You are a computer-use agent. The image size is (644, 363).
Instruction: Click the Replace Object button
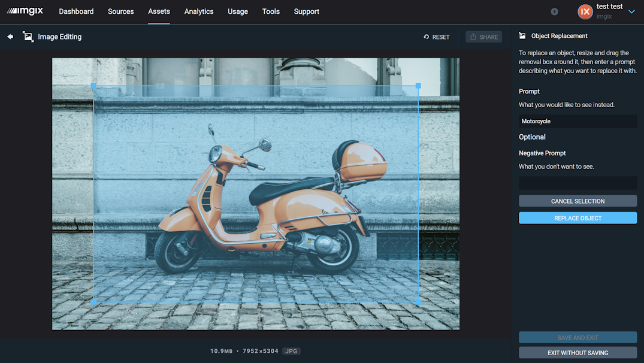tap(577, 217)
